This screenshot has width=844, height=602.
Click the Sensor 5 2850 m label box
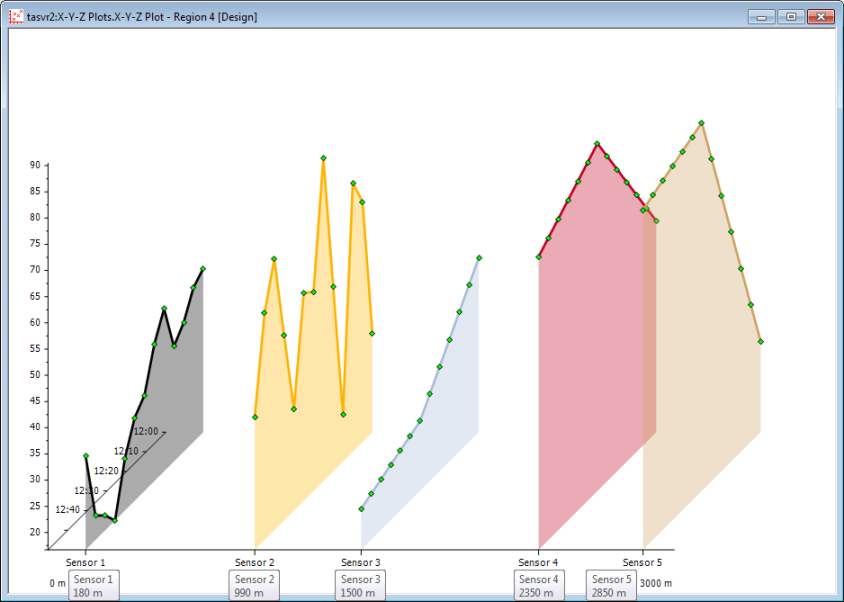point(611,586)
